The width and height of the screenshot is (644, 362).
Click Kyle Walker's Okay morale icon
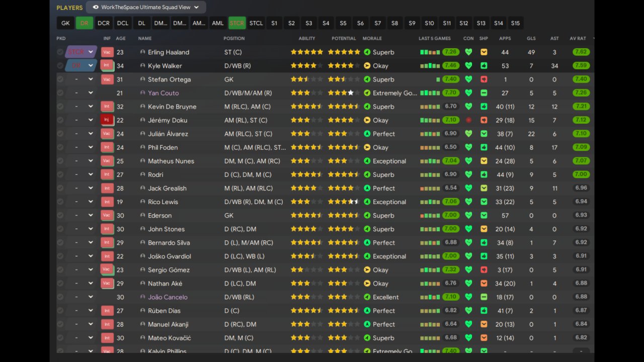click(367, 66)
